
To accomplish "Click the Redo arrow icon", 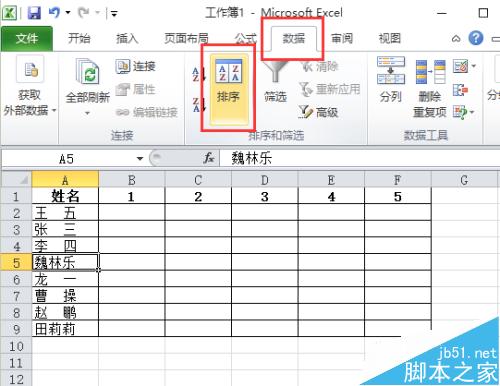I will tap(84, 13).
